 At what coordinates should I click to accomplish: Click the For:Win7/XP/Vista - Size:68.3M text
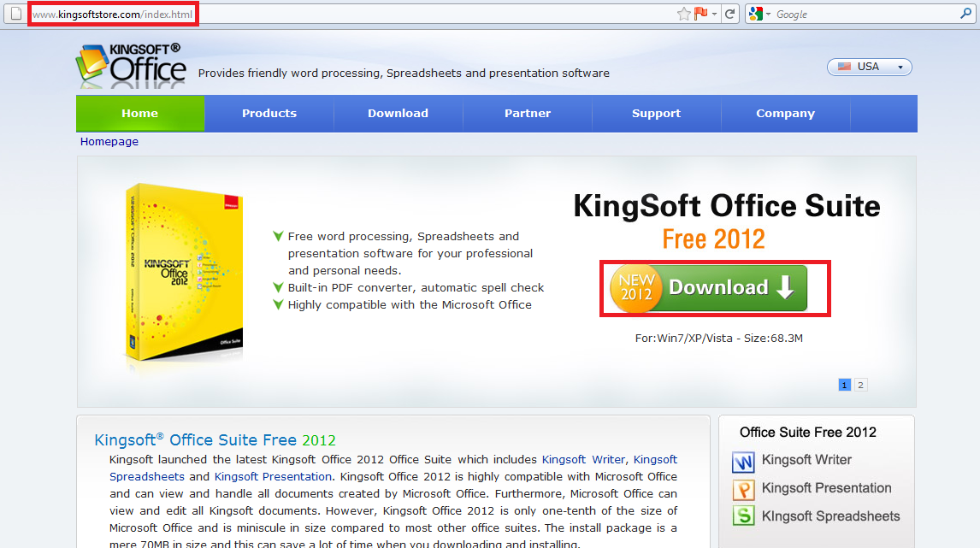pyautogui.click(x=718, y=338)
